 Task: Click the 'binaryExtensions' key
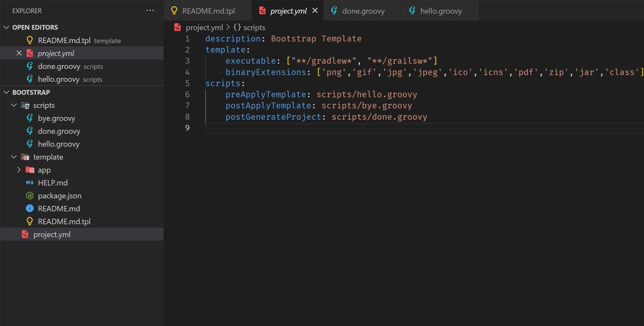[266, 72]
